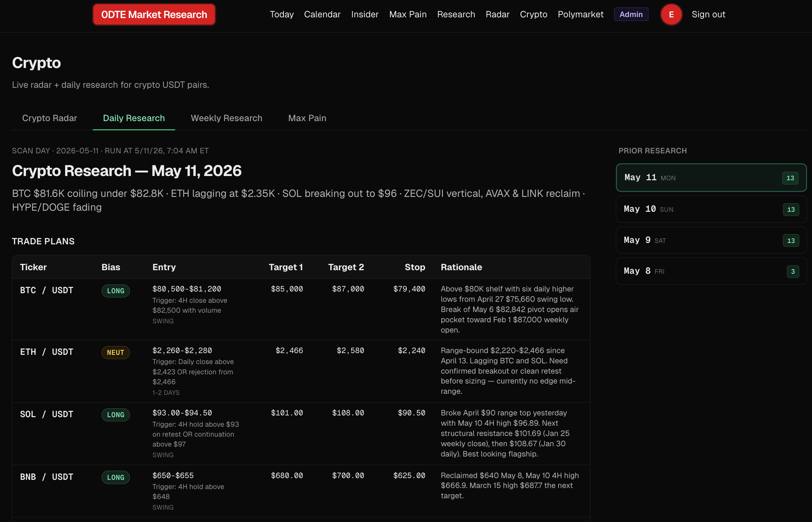Open May 11 MON prior research
The height and width of the screenshot is (522, 812).
(711, 178)
